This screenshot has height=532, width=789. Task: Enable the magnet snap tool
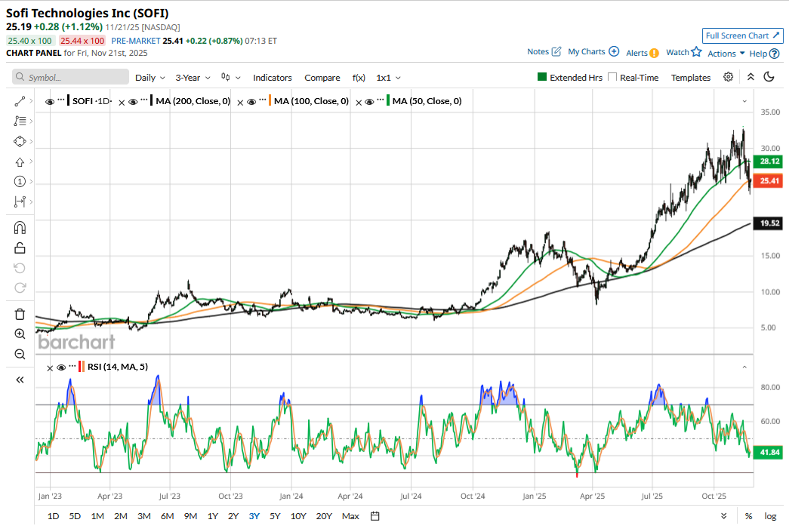coord(20,227)
